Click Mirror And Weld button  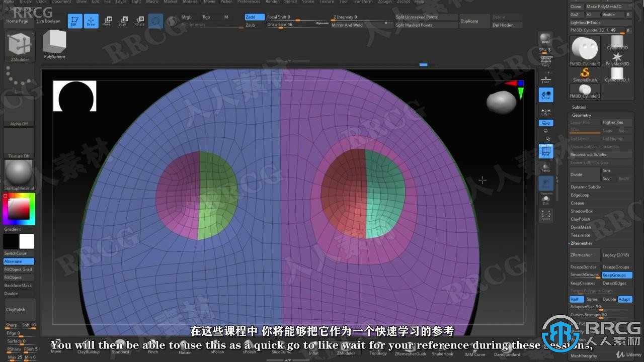[361, 25]
